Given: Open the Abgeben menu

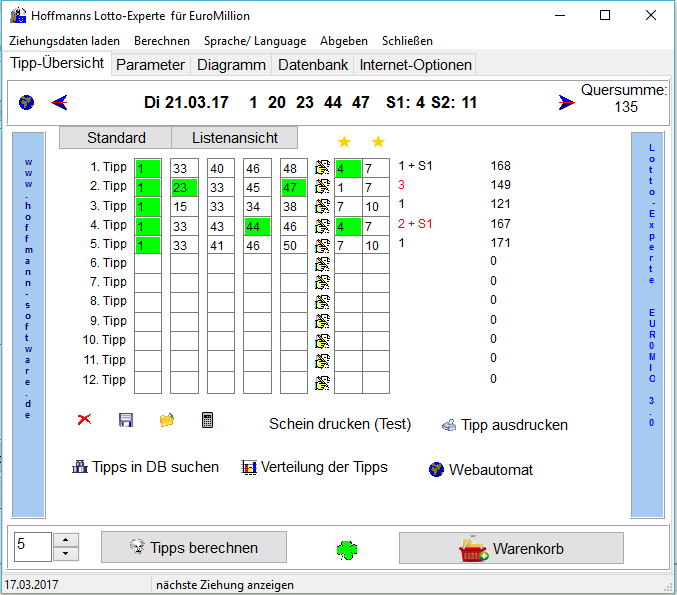Looking at the screenshot, I should [344, 41].
